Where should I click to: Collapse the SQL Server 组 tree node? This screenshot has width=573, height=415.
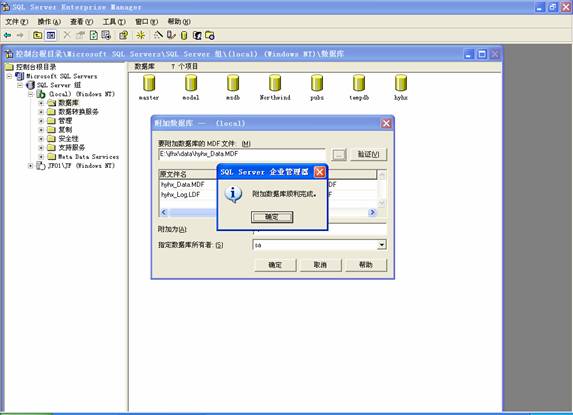coord(20,85)
